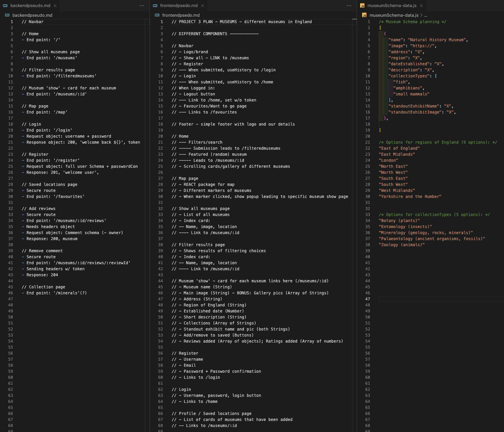Screen dimensions: 504x432
Task: Click line "// Show all museums page" in backendpseudo.md
Action: click(x=51, y=52)
